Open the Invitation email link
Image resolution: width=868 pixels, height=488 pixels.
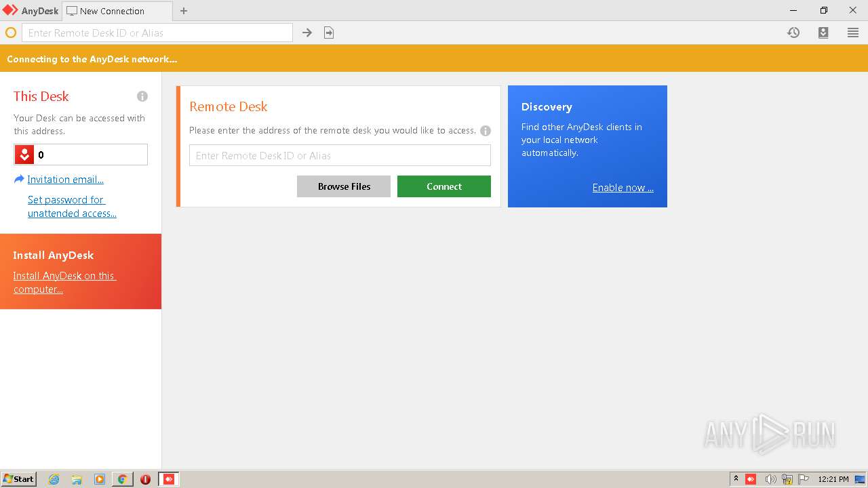click(65, 180)
